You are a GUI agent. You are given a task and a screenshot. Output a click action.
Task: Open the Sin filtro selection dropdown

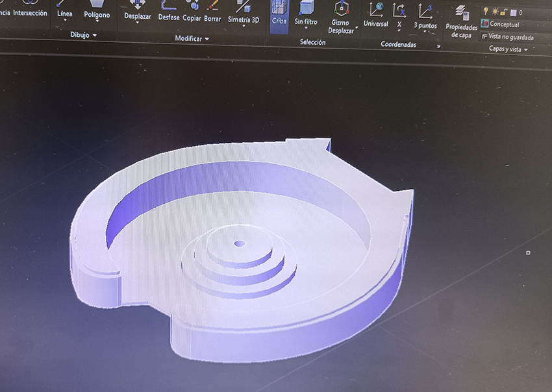point(306,14)
